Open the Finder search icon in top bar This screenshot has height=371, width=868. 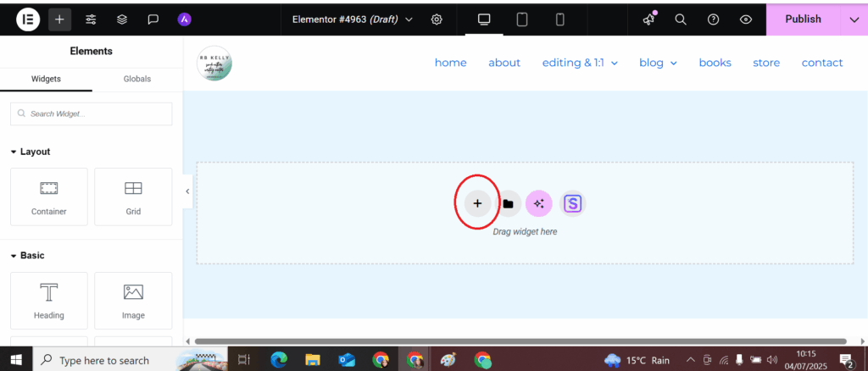pyautogui.click(x=681, y=19)
